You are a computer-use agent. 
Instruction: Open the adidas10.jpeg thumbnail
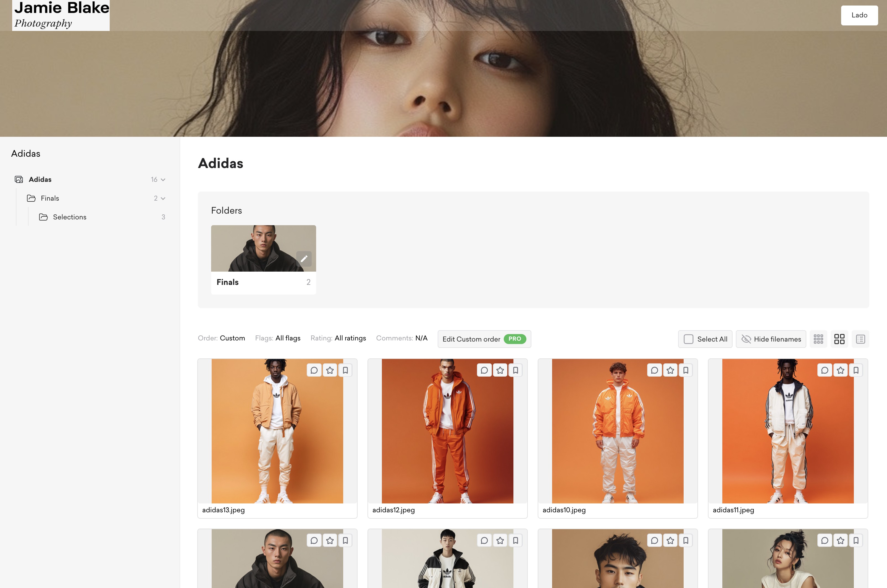click(618, 431)
